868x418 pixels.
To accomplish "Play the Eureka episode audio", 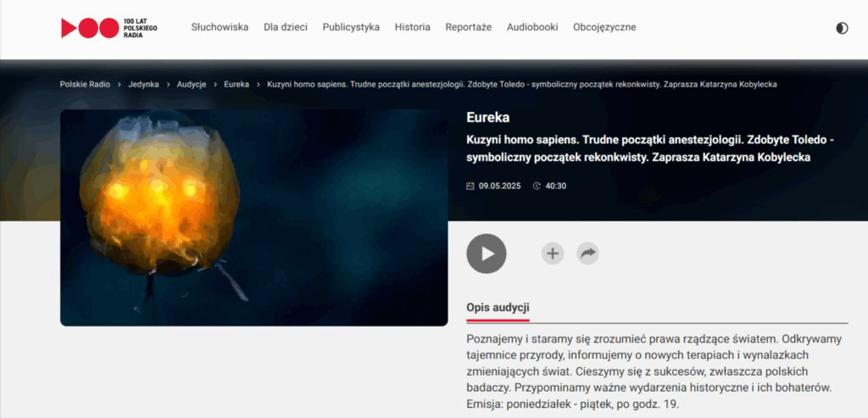I will [x=487, y=254].
